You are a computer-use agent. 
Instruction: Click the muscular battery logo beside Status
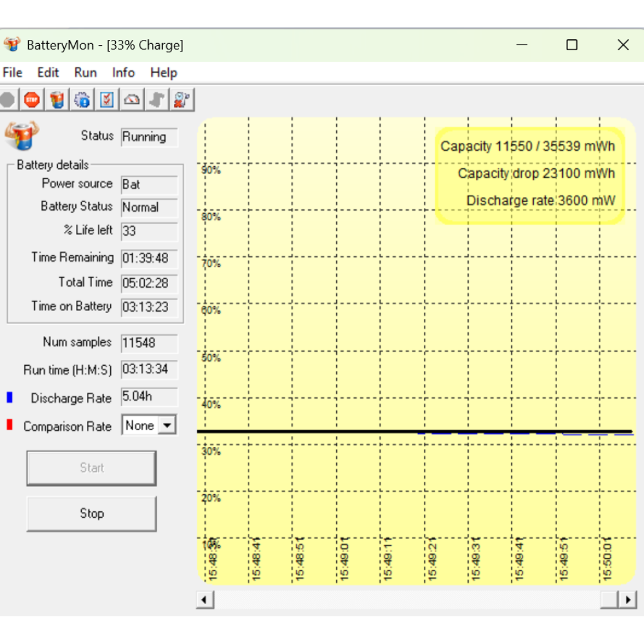pos(21,135)
